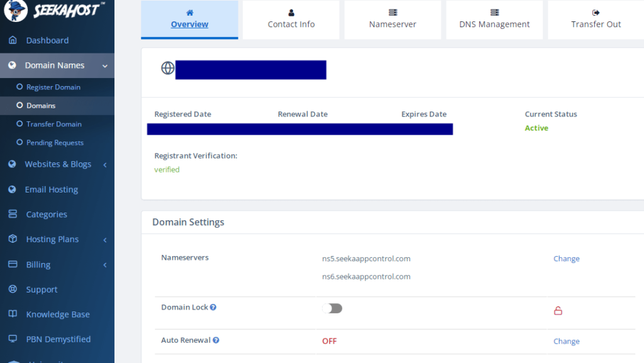Click the verified registrant status
644x363 pixels.
pos(167,169)
